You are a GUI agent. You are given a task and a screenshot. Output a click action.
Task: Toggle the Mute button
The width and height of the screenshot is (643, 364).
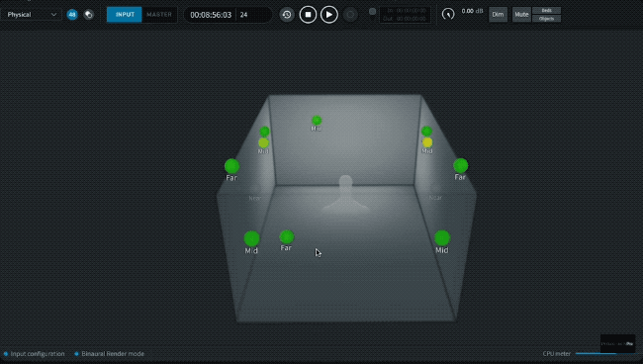(521, 15)
